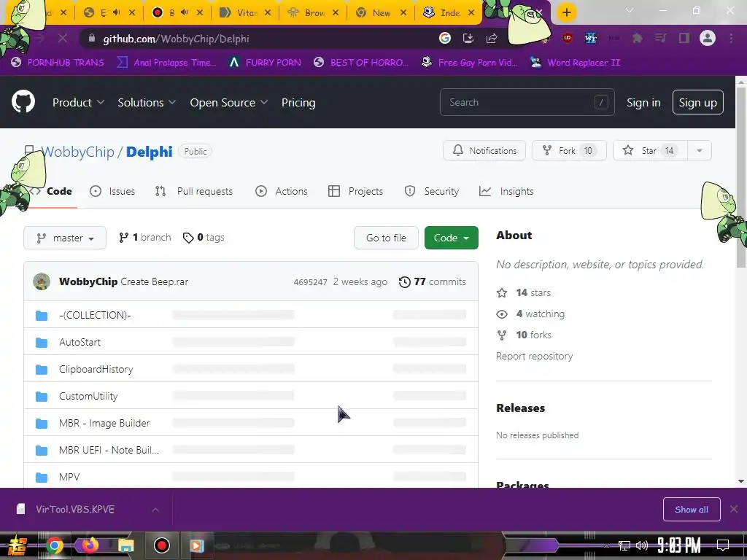747x560 pixels.
Task: Click the Sign up button
Action: 697,102
